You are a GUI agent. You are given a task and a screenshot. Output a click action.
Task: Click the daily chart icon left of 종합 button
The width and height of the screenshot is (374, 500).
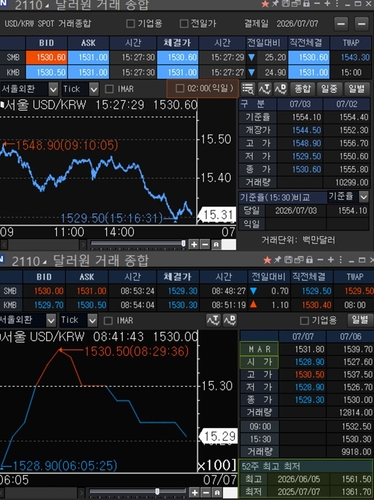click(281, 89)
